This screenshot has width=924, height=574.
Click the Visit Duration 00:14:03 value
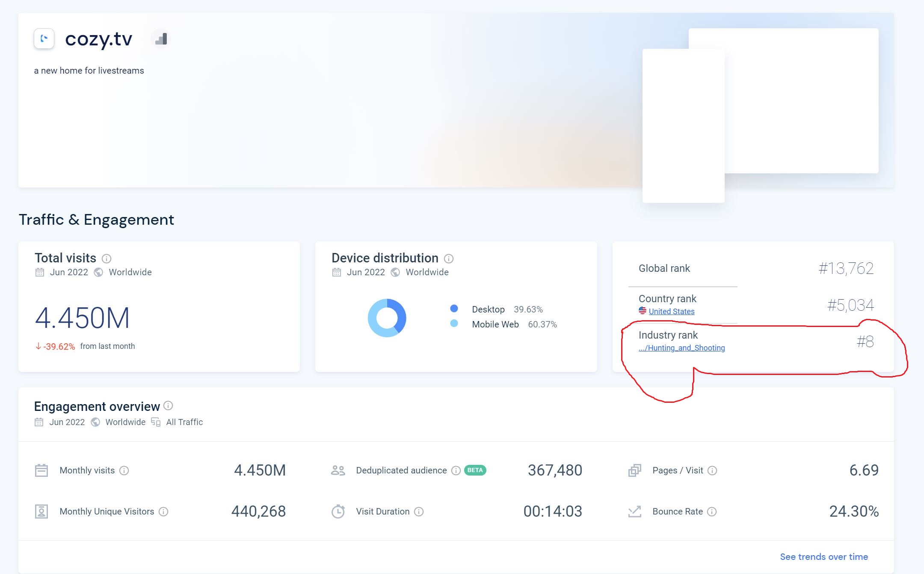click(553, 512)
